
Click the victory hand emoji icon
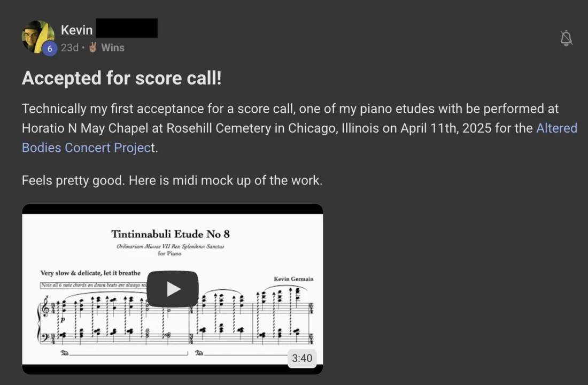(x=93, y=47)
